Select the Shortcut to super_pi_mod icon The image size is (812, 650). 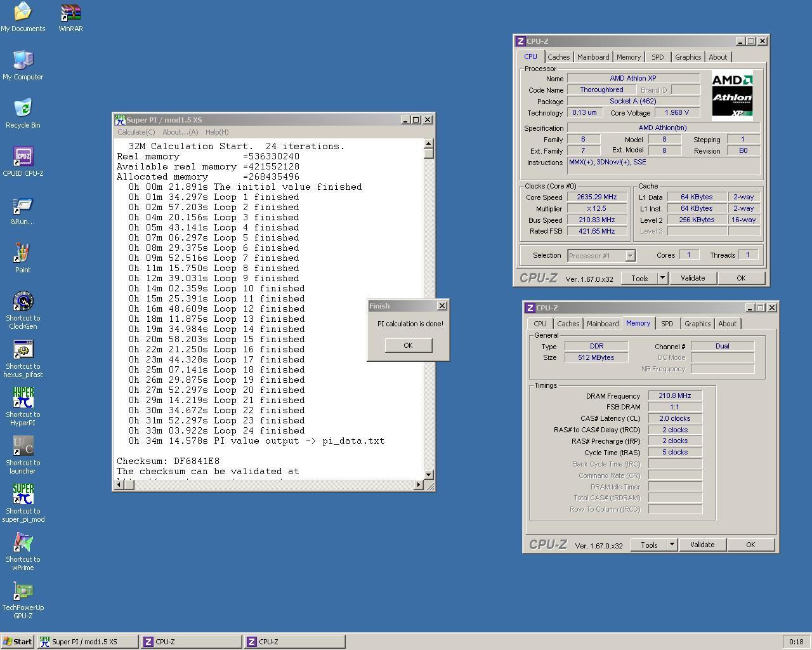point(23,504)
